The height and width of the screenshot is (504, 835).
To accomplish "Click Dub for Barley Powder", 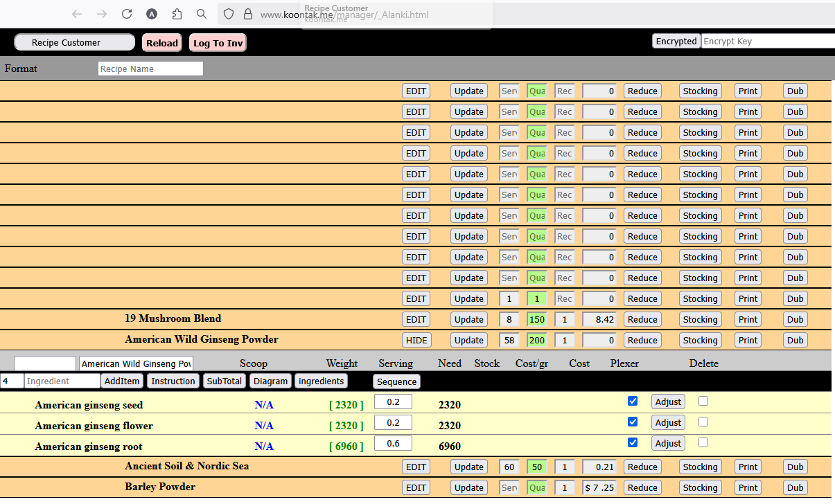I will (x=796, y=487).
